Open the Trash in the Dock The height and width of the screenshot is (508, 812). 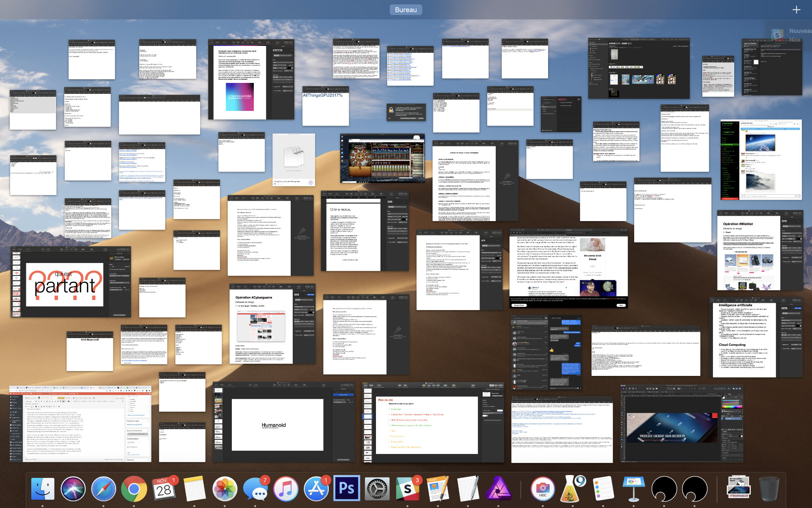(769, 489)
